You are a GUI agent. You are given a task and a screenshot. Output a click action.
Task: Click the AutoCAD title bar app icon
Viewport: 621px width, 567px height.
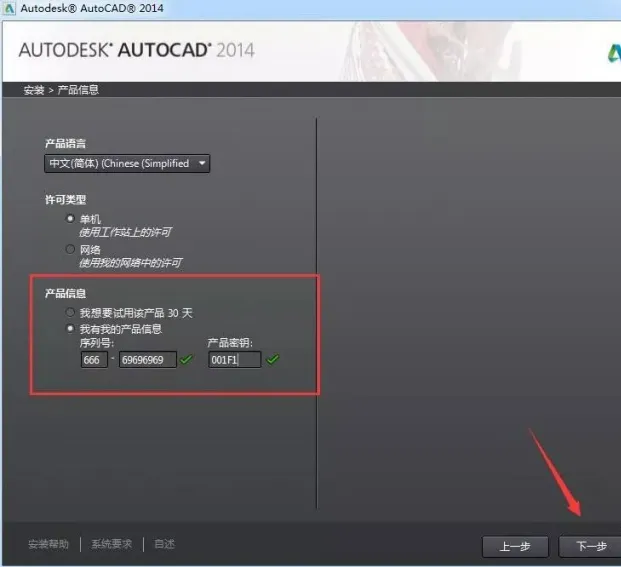(9, 8)
